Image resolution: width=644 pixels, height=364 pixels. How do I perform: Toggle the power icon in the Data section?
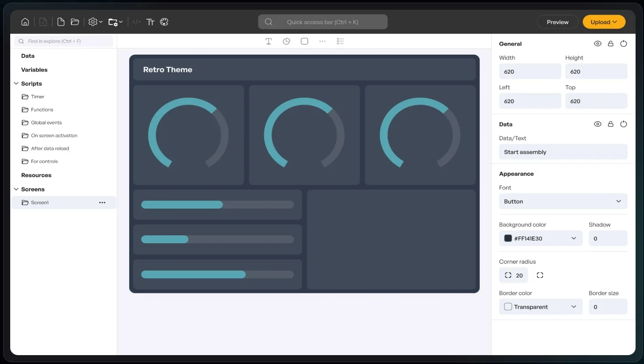pyautogui.click(x=624, y=124)
